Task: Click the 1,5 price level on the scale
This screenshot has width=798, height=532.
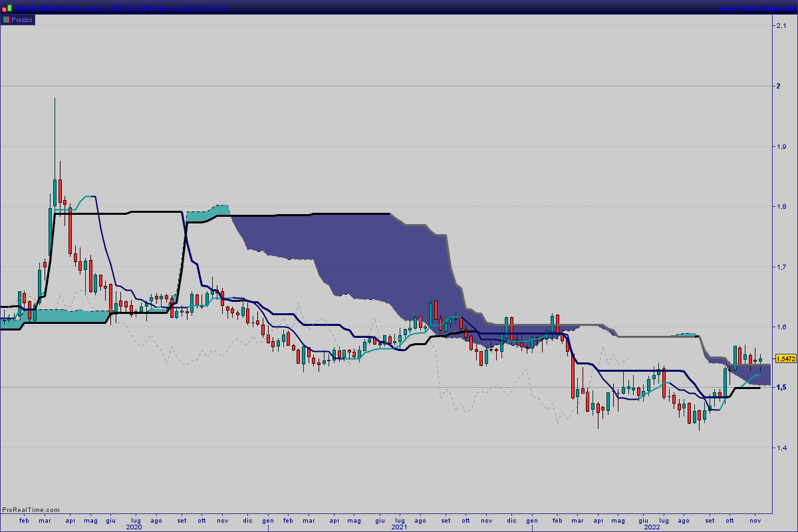Action: click(781, 387)
